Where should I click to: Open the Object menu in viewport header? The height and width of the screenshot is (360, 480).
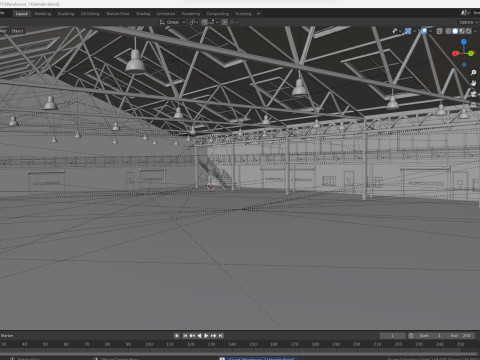pyautogui.click(x=17, y=31)
